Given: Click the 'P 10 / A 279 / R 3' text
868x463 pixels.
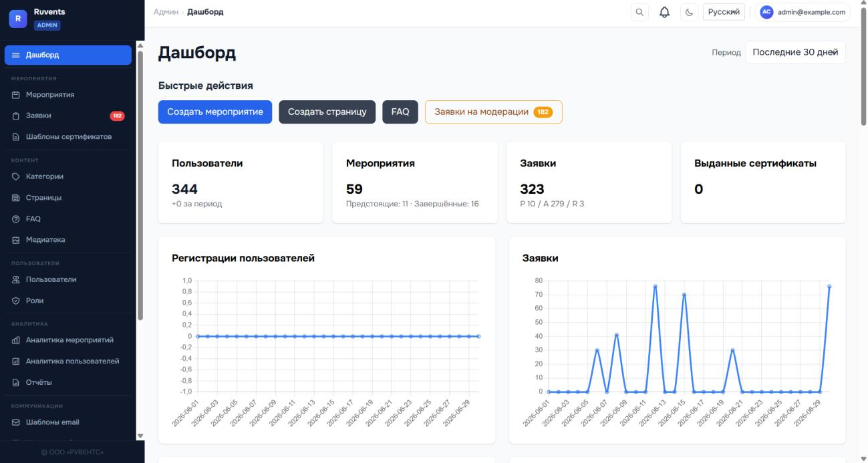Looking at the screenshot, I should point(552,204).
